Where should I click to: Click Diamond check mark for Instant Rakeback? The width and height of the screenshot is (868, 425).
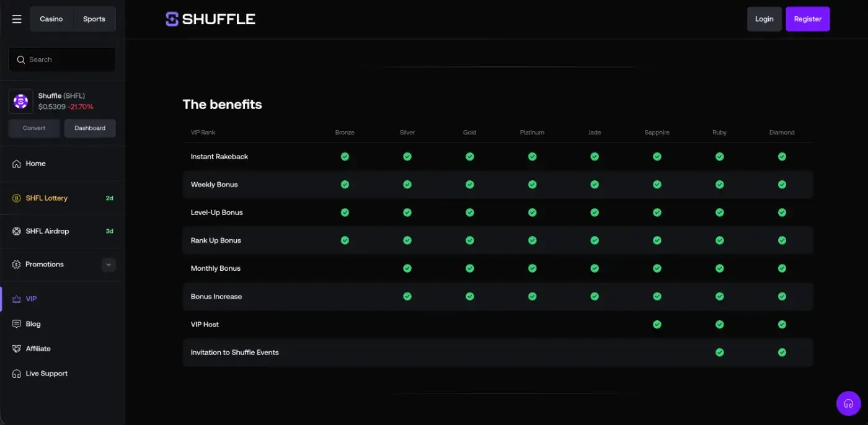coord(782,157)
